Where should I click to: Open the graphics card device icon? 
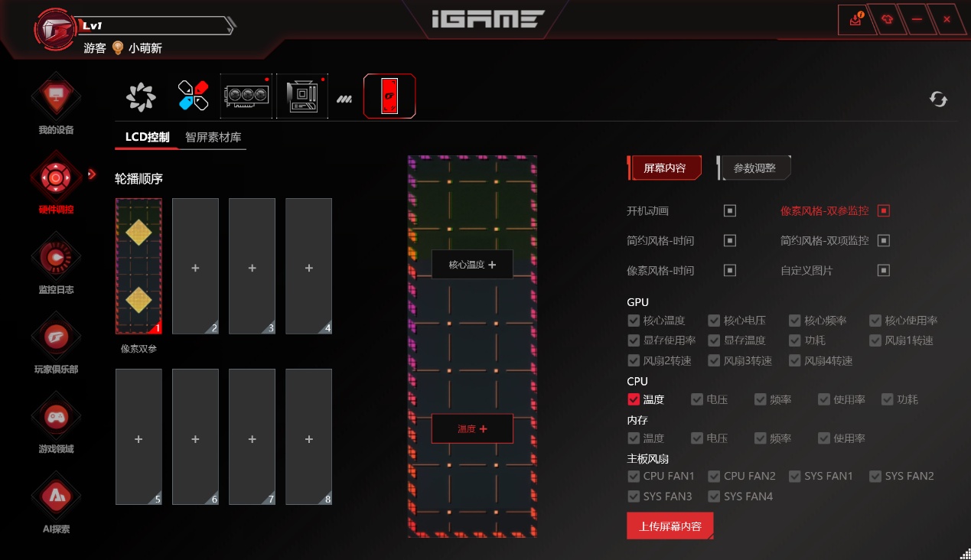pos(246,96)
